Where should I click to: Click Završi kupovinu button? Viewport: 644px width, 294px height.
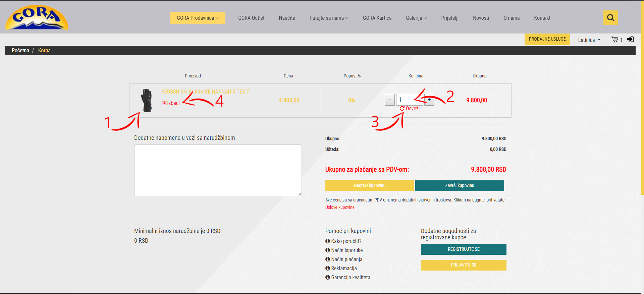pos(460,185)
